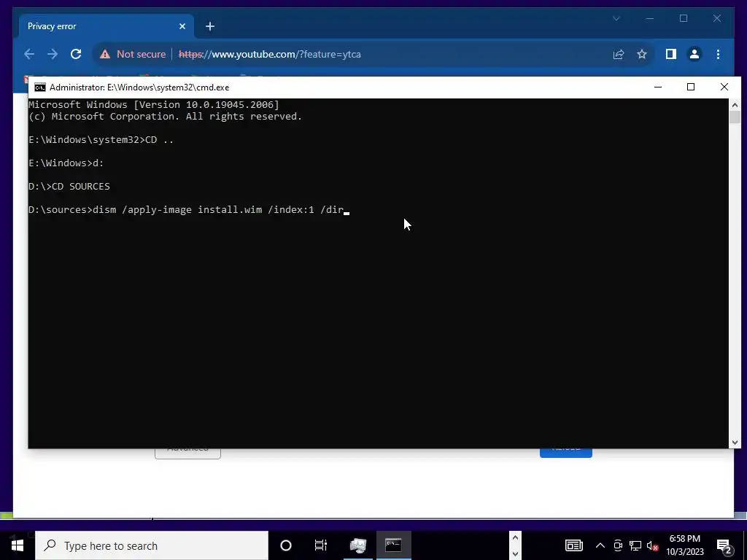Screen dimensions: 747x560
Task: Select the Command Prompt taskbar icon
Action: 393,545
